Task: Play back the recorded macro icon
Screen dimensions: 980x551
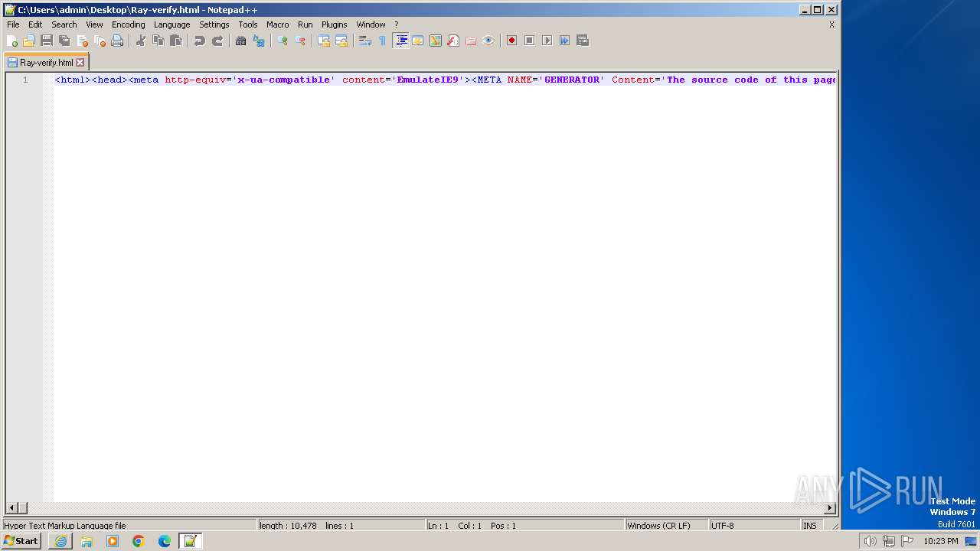Action: pos(547,41)
